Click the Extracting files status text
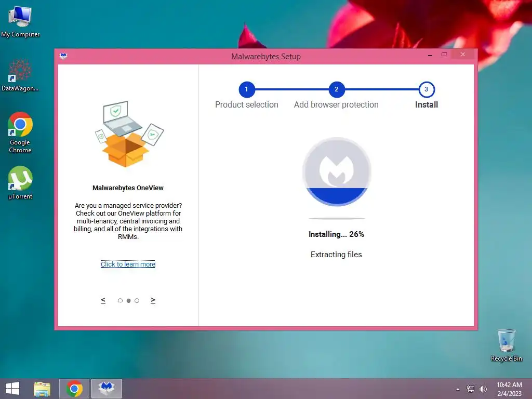The width and height of the screenshot is (532, 399). click(336, 255)
